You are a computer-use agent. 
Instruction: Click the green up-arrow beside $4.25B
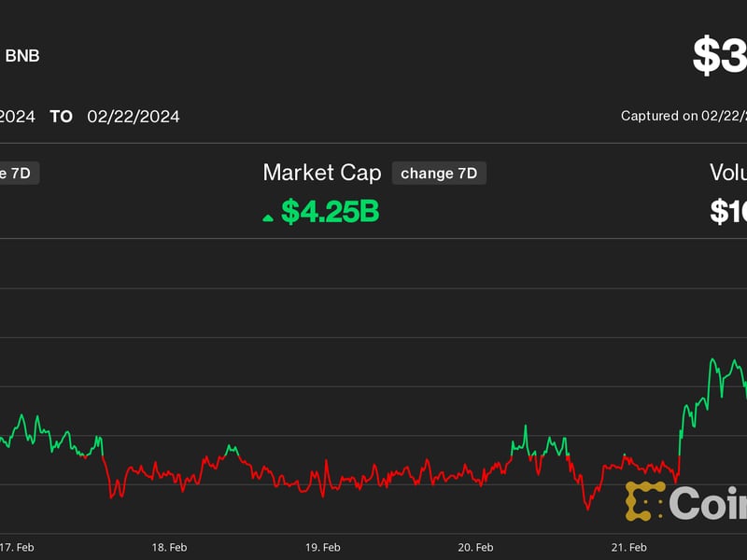point(268,217)
